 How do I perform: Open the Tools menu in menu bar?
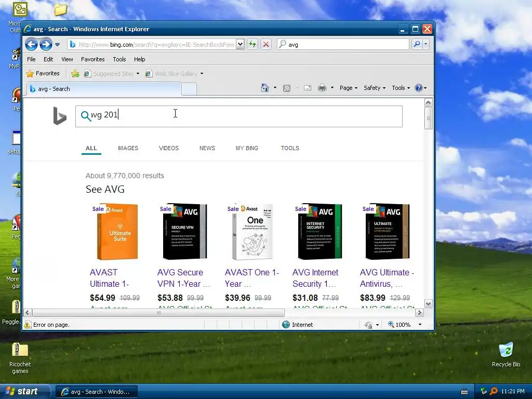click(x=119, y=59)
